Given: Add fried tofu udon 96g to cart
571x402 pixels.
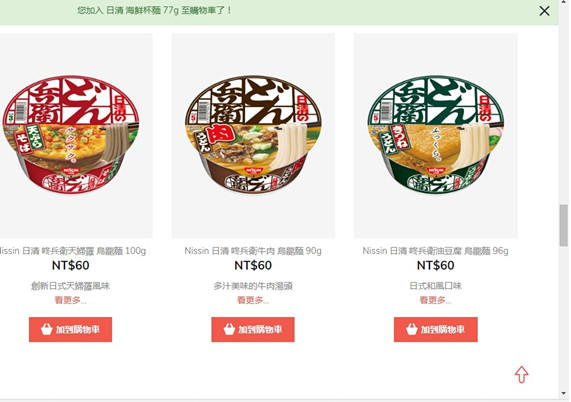Looking at the screenshot, I should (x=436, y=330).
